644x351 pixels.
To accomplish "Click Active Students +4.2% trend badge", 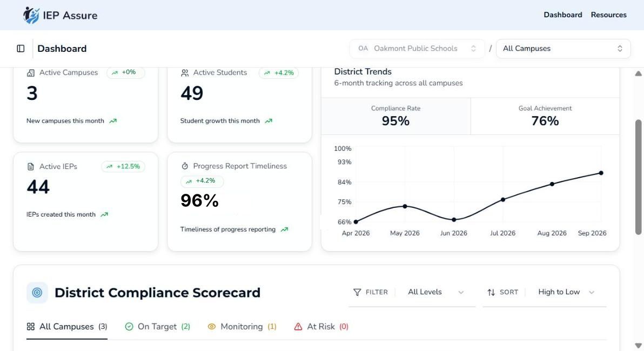I will click(x=279, y=73).
